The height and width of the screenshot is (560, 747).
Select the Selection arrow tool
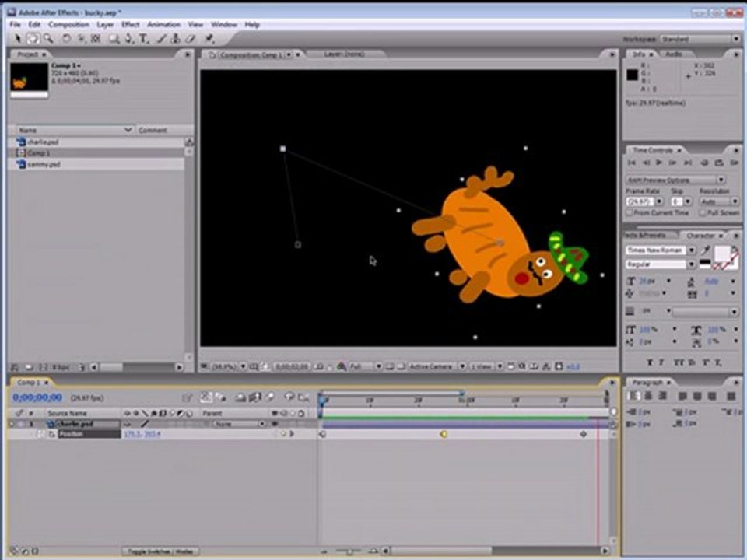click(18, 39)
